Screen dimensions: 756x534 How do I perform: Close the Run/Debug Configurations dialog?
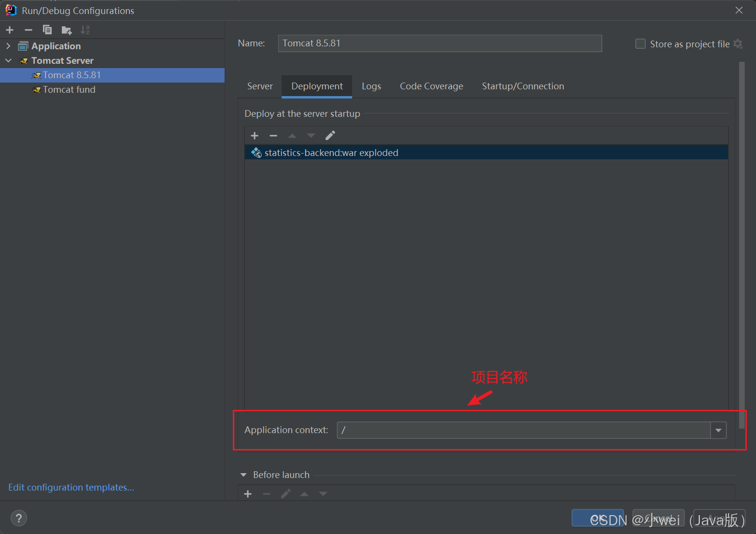coord(739,10)
